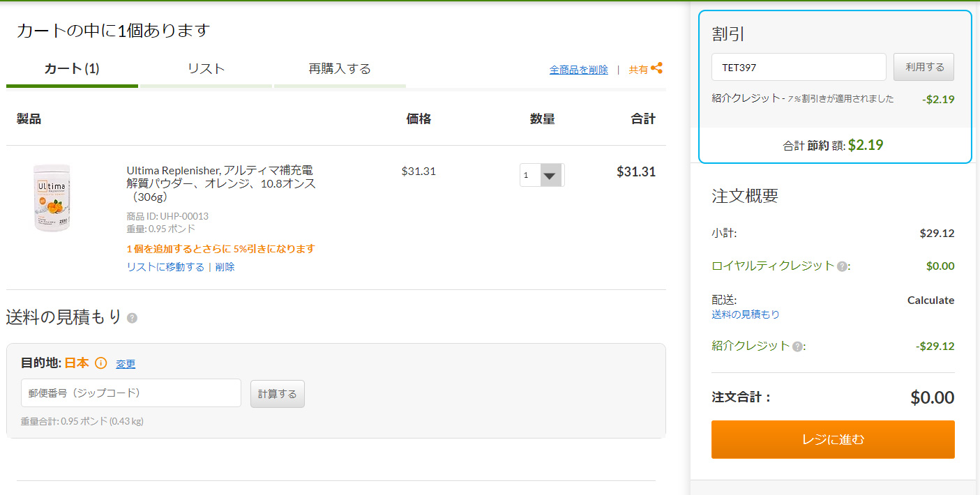
Task: Open the 送料の見積もり link in order summary
Action: click(x=746, y=314)
